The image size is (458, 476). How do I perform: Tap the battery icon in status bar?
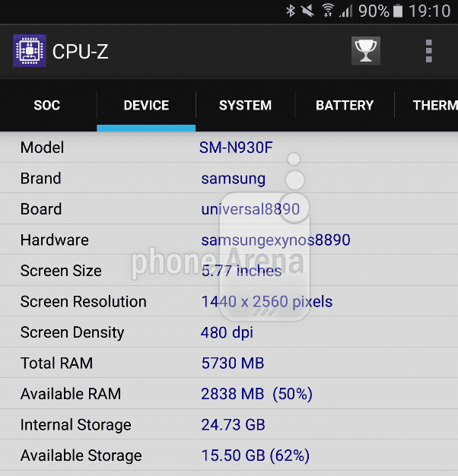click(x=398, y=11)
